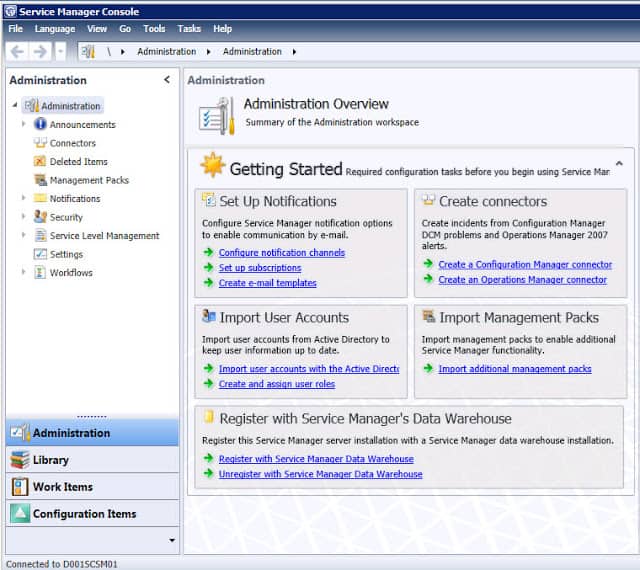The height and width of the screenshot is (570, 640).
Task: Click the Create connectors heading icon
Action: pyautogui.click(x=429, y=200)
